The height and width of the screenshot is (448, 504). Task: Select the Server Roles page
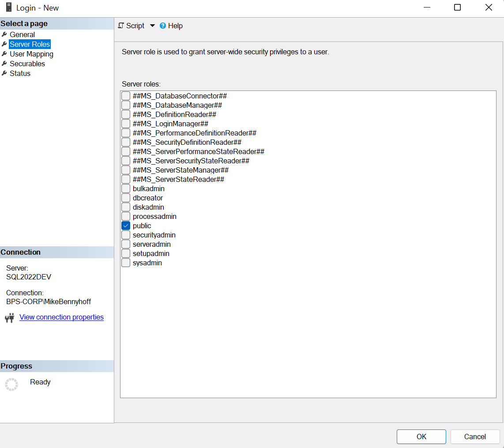(x=30, y=44)
